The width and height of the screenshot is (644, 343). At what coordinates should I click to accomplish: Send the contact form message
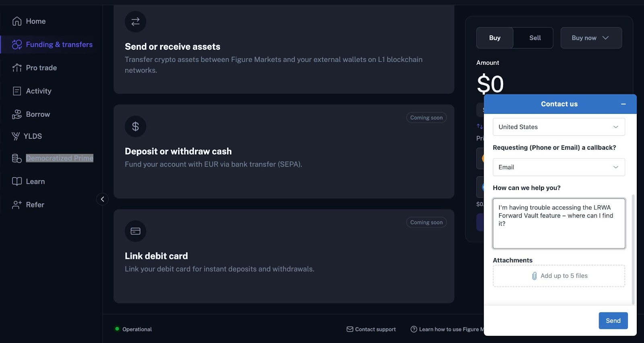click(613, 321)
